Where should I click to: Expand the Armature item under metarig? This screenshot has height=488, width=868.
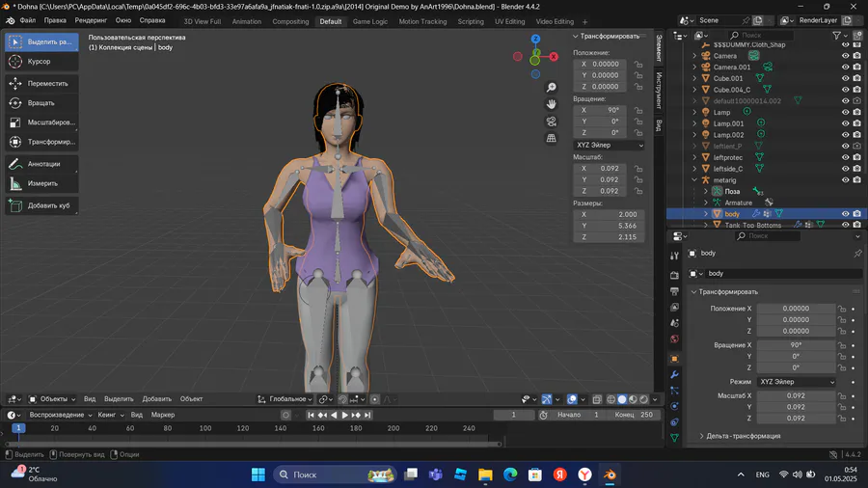tap(706, 203)
